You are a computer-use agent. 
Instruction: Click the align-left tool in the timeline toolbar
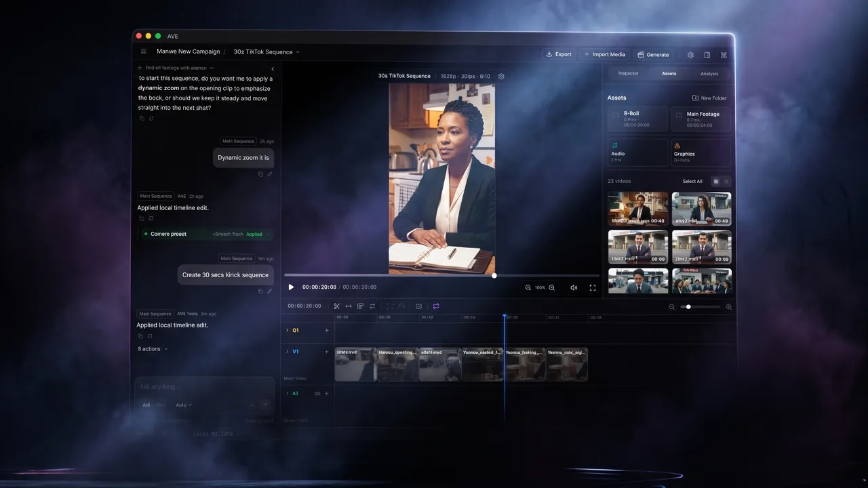click(360, 306)
